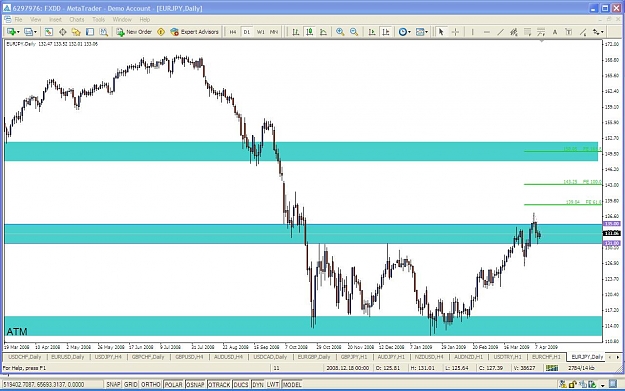625x391 pixels.
Task: Select the equidistant channel tool
Action: [514, 32]
